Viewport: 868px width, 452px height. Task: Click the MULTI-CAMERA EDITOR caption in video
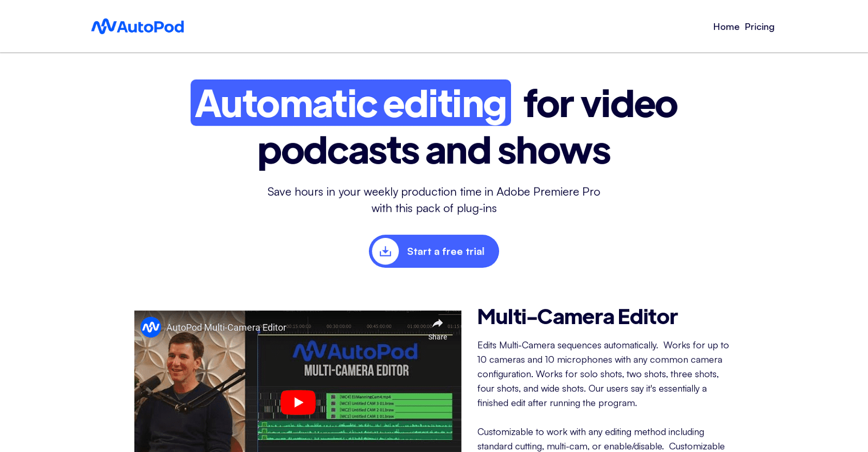[x=356, y=371]
